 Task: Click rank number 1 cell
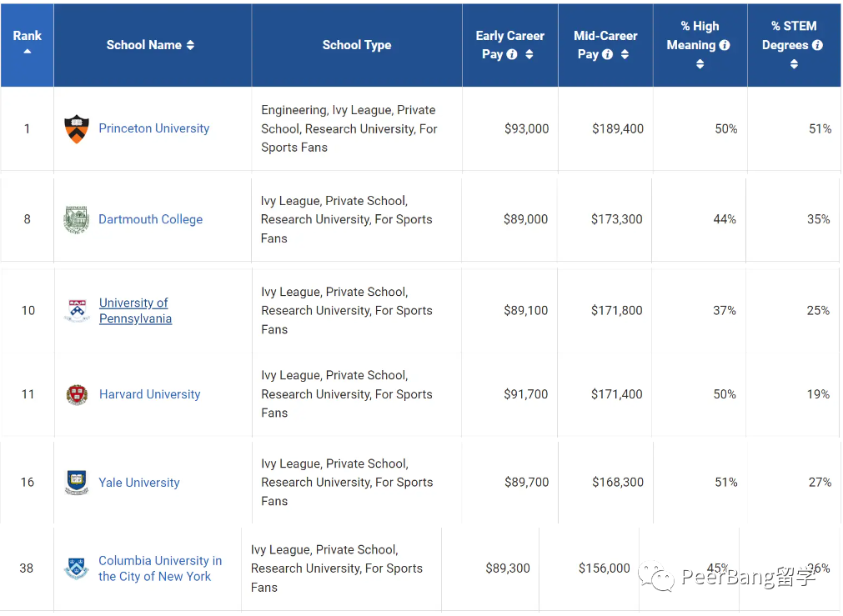point(27,129)
